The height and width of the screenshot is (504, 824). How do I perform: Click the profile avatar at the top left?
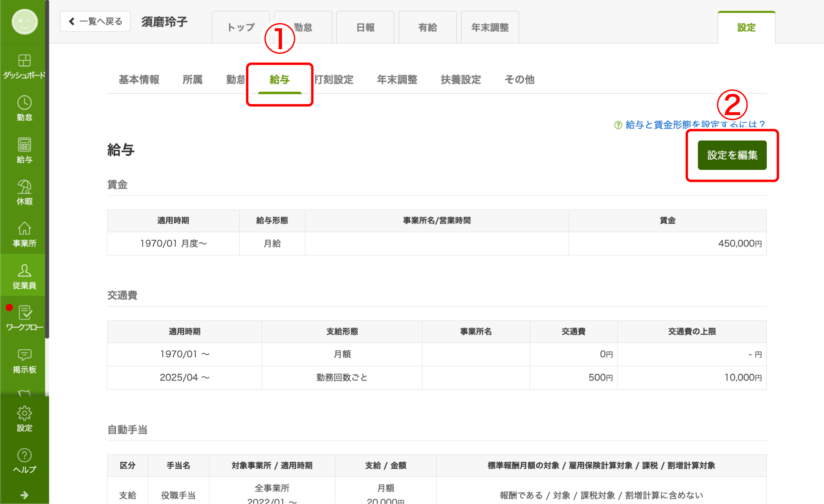[25, 22]
